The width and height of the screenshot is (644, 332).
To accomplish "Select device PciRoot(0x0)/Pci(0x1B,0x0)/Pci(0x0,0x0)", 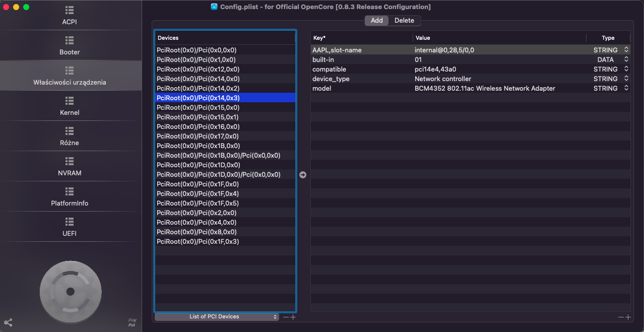I will coord(225,155).
